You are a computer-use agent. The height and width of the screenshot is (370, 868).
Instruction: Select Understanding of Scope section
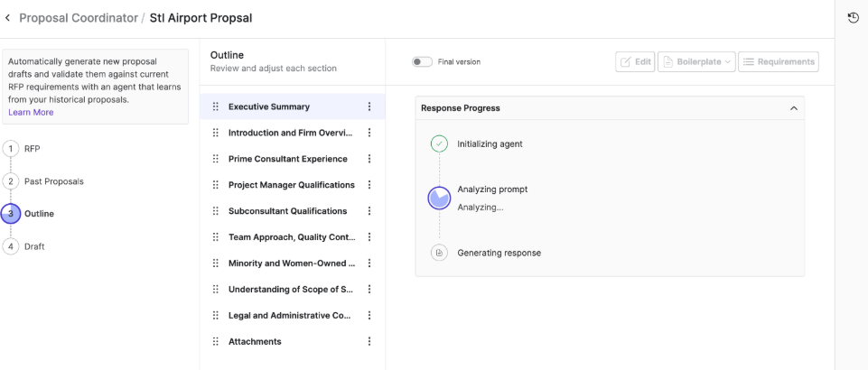(293, 290)
